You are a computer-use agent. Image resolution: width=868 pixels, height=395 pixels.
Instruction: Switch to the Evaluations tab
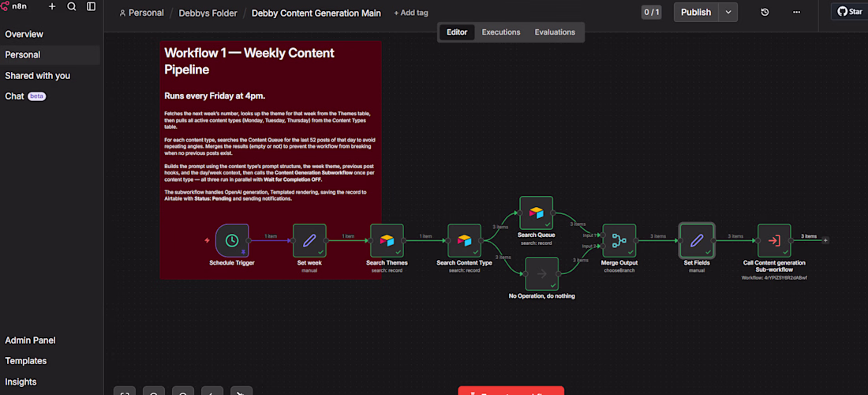[x=555, y=32]
